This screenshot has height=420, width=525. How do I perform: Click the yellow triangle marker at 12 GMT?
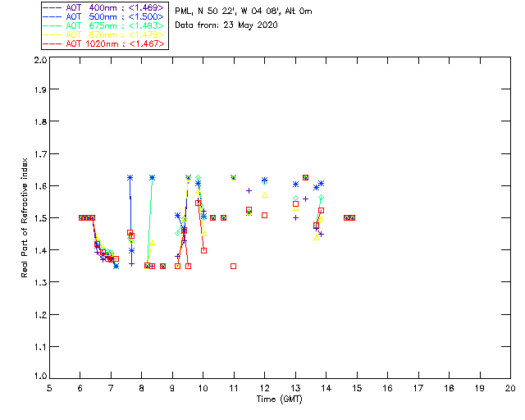pyautogui.click(x=264, y=195)
